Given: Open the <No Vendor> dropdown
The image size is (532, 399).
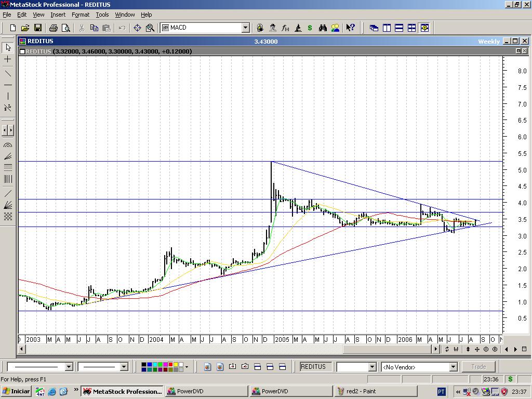Looking at the screenshot, I should click(x=453, y=367).
